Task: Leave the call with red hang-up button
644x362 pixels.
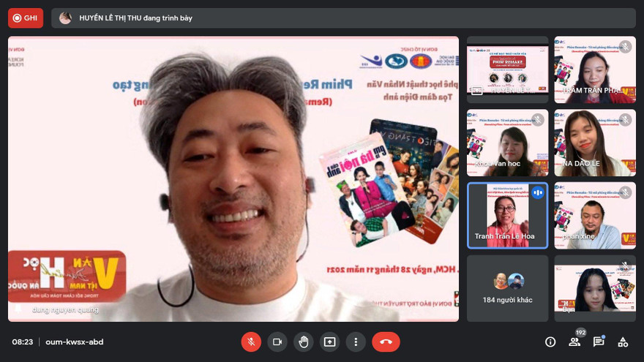Action: (x=386, y=342)
